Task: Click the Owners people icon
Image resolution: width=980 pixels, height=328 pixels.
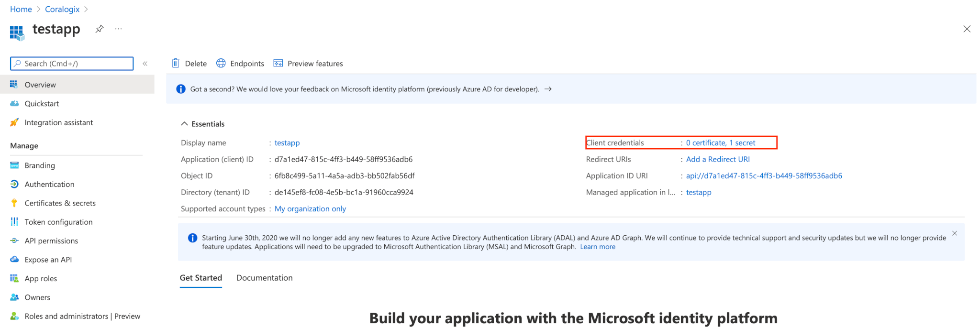Action: pyautogui.click(x=14, y=297)
